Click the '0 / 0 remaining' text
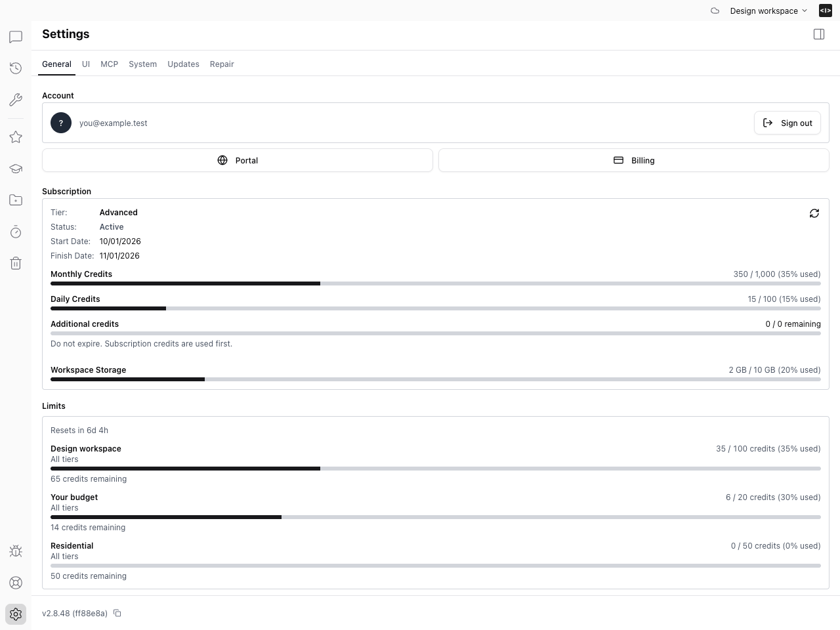The width and height of the screenshot is (840, 630). tap(793, 324)
